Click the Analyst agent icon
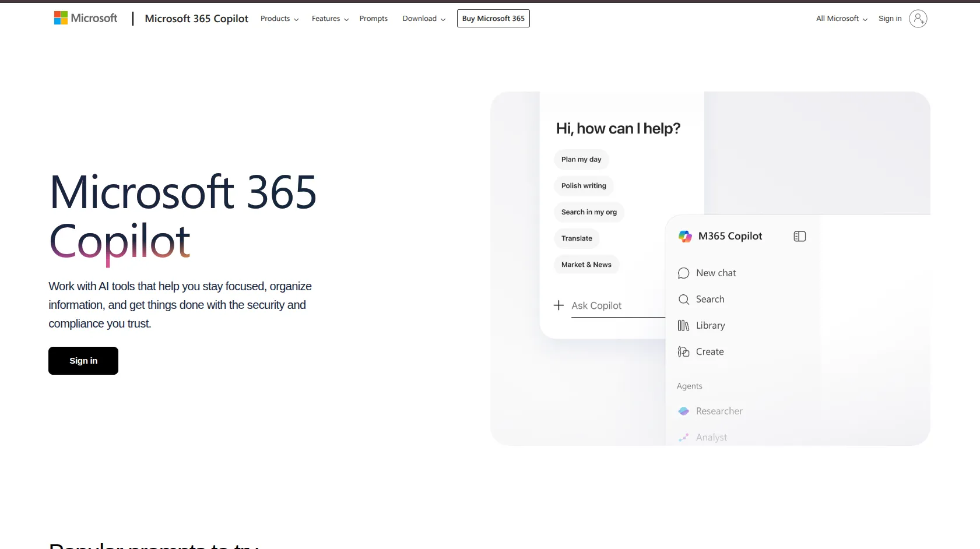 [x=684, y=438]
